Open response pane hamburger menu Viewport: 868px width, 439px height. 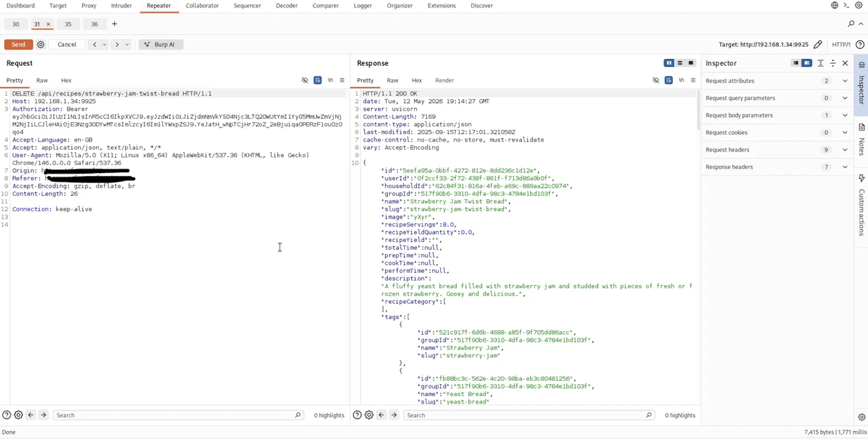click(693, 80)
